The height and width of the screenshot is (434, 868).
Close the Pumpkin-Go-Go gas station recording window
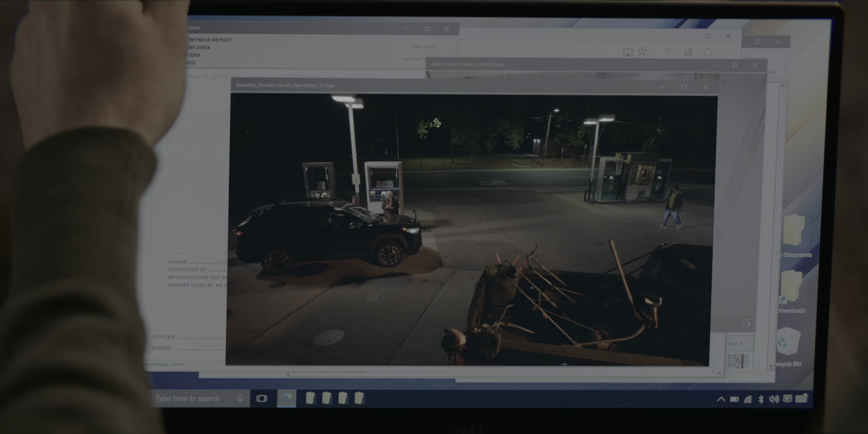tap(705, 87)
